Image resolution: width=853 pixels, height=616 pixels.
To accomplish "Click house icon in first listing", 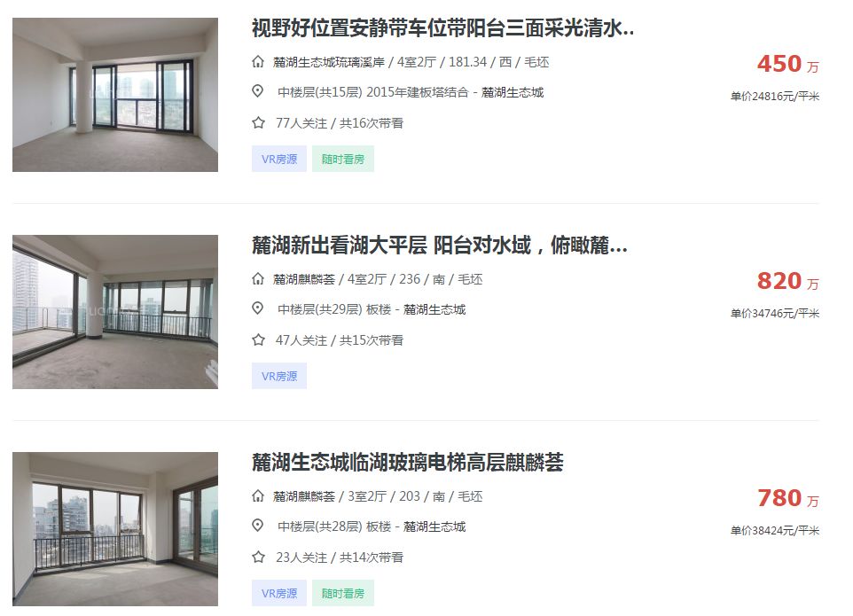I will 258,62.
